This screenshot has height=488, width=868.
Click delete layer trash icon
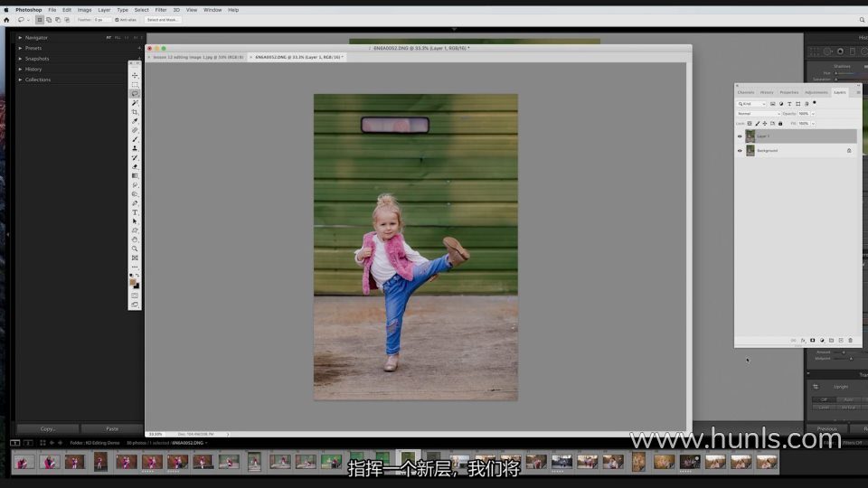pyautogui.click(x=850, y=341)
